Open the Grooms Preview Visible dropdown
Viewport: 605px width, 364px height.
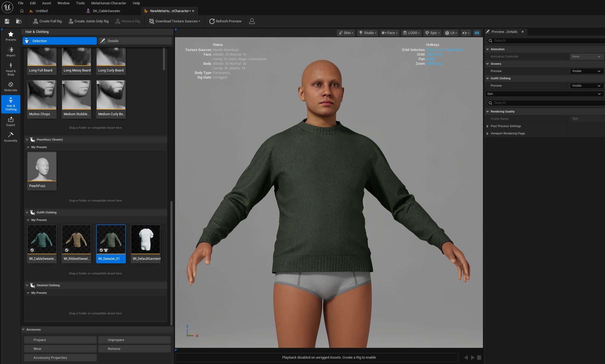(x=587, y=71)
